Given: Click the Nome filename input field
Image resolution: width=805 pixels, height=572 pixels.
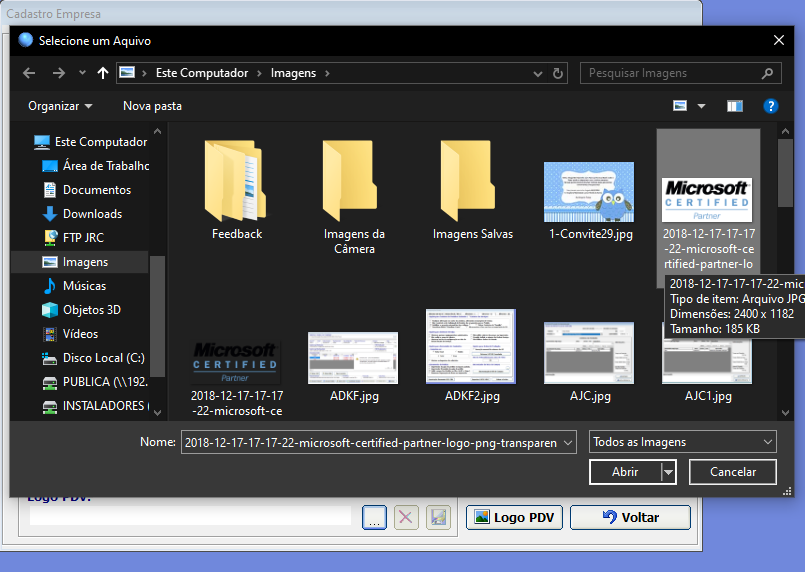Looking at the screenshot, I should (371, 443).
